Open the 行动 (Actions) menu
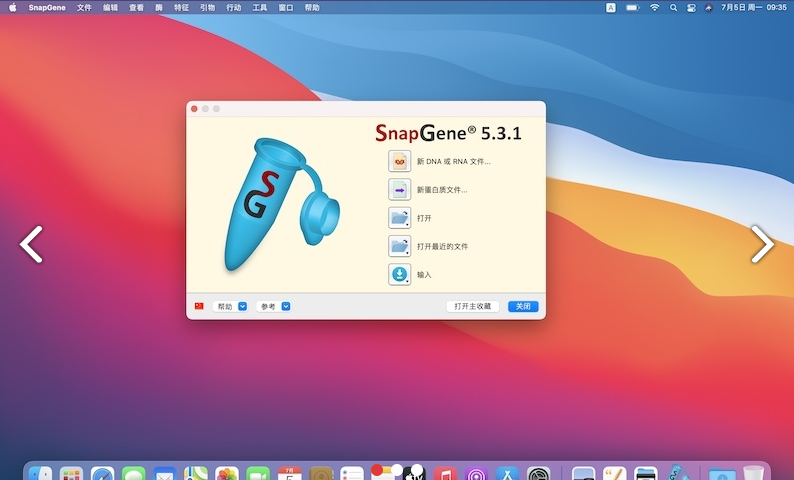This screenshot has width=794, height=480. point(234,8)
